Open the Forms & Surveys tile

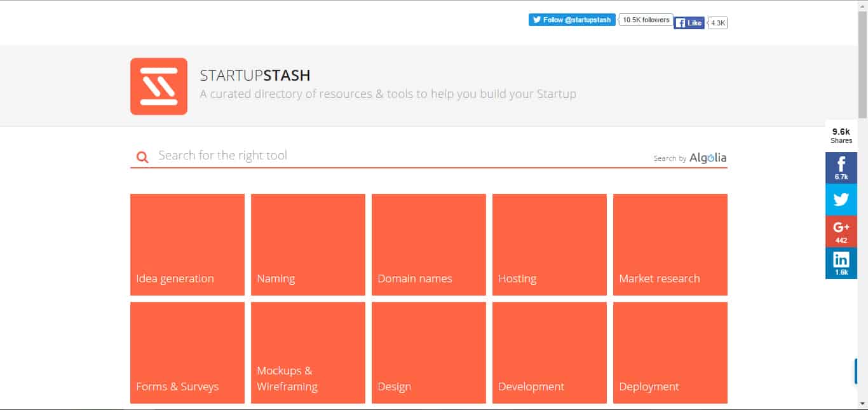click(187, 353)
